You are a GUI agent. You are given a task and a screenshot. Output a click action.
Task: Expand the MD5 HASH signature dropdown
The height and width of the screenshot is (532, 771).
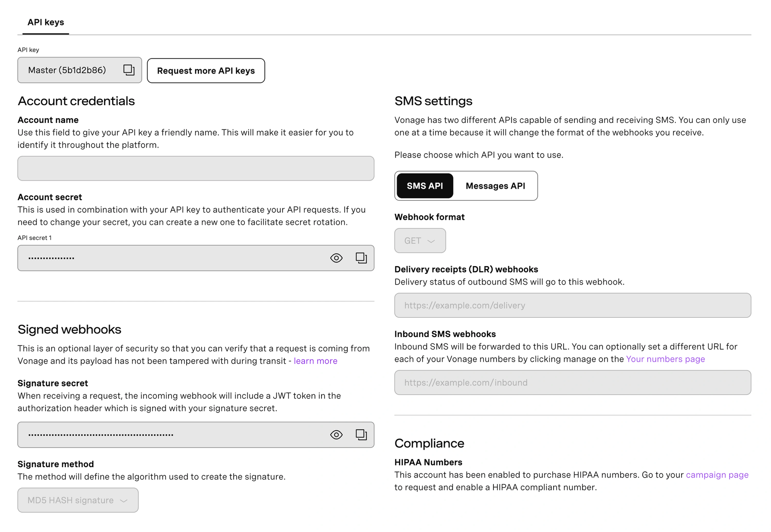coord(78,500)
